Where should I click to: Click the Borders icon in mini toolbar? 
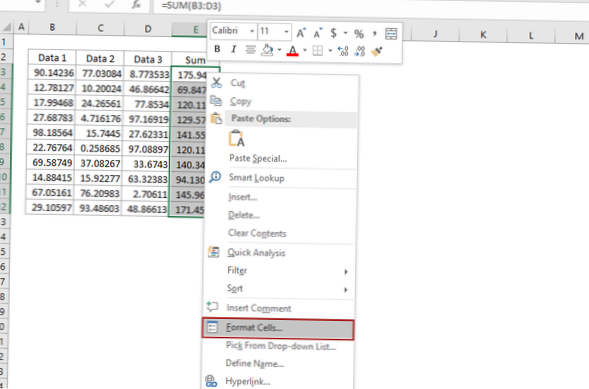pos(318,50)
